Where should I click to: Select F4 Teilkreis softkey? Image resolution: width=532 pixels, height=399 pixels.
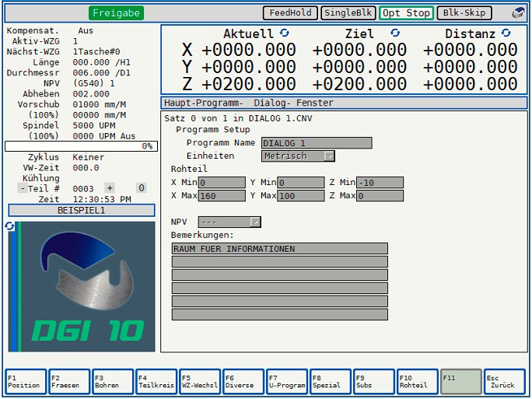156,382
